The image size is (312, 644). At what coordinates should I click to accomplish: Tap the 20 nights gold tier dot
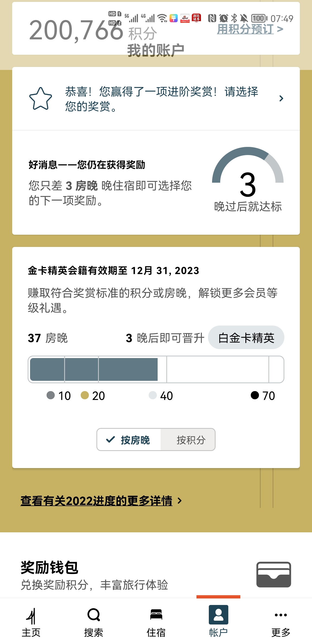pyautogui.click(x=85, y=395)
